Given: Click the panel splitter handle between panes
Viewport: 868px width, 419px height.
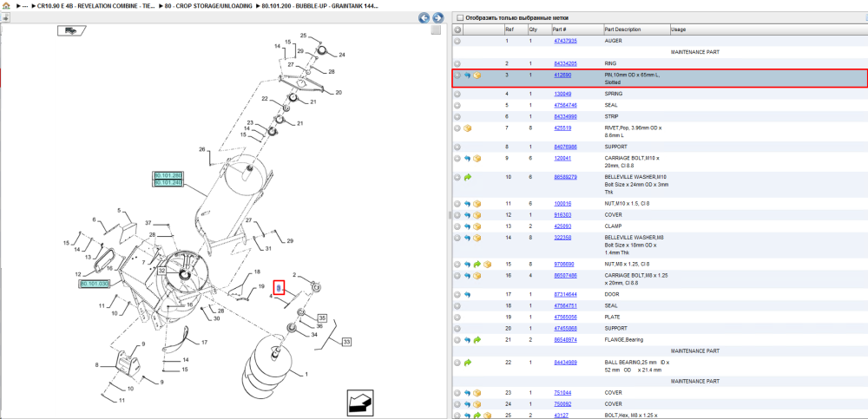Looking at the screenshot, I should coord(450,215).
